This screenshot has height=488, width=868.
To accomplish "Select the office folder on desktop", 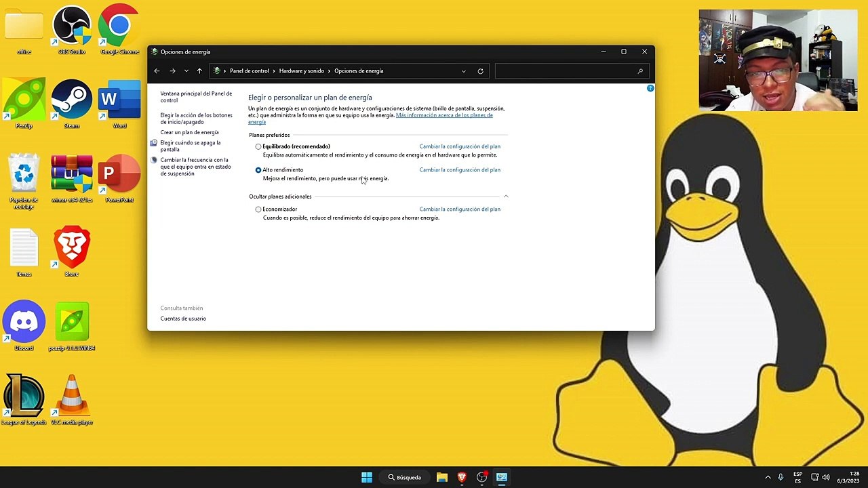I will pos(24,30).
